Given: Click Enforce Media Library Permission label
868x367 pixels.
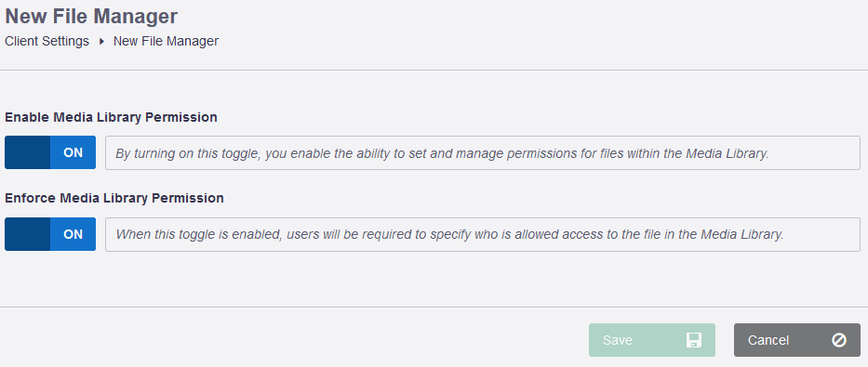Looking at the screenshot, I should point(114,198).
